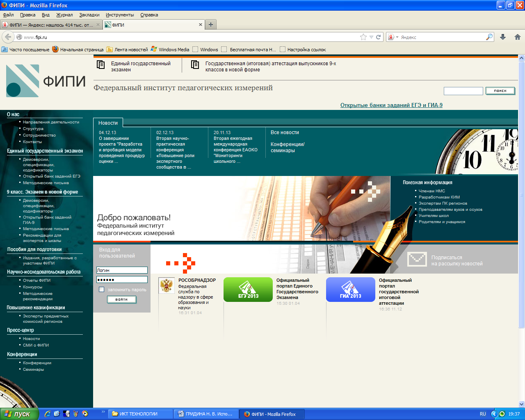
Task: Open a new tab with the plus button
Action: pos(210,25)
